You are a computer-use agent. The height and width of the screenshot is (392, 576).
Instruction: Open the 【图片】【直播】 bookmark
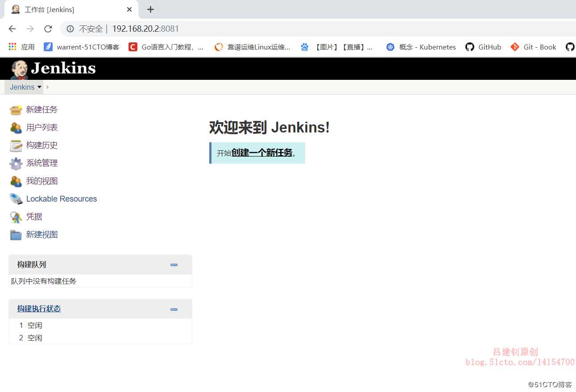click(x=337, y=47)
